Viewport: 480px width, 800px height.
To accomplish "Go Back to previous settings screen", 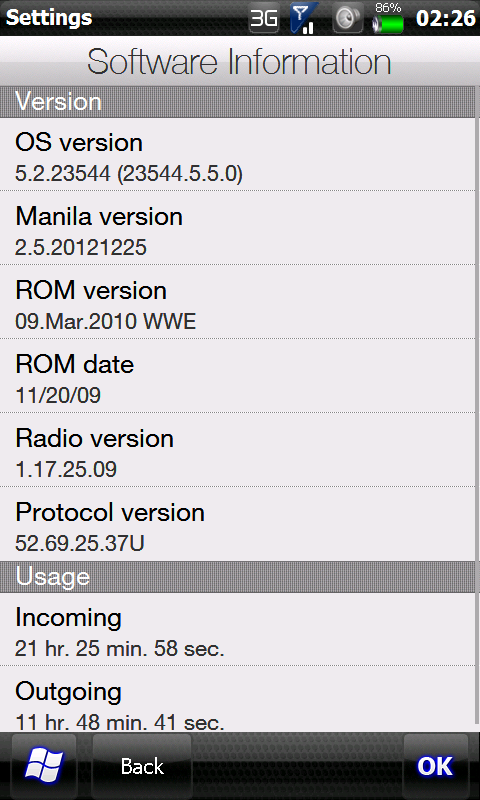I will 142,766.
